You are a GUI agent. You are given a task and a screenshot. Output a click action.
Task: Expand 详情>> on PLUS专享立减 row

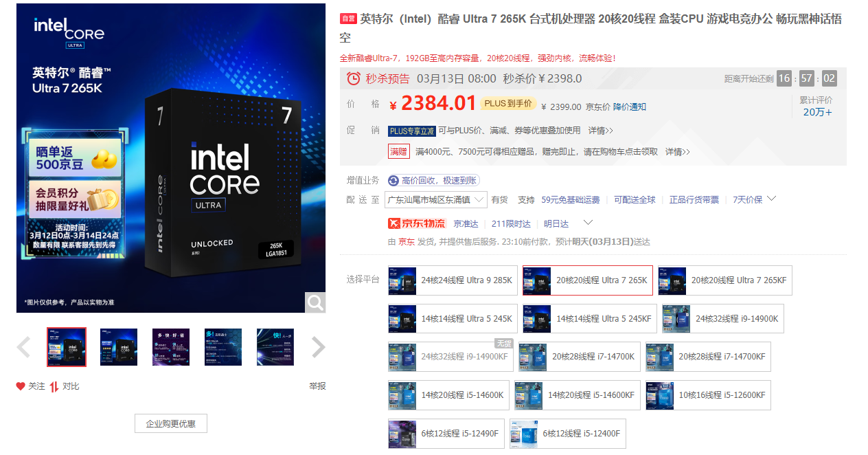pos(601,131)
